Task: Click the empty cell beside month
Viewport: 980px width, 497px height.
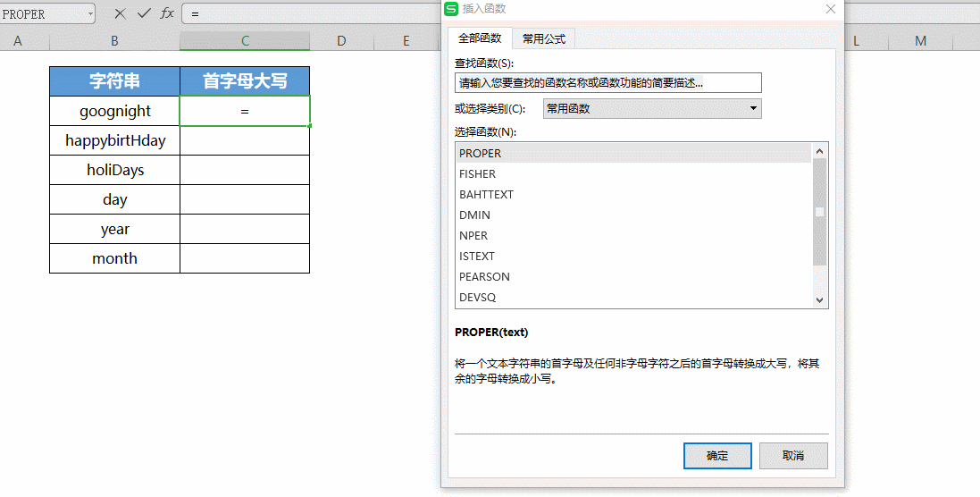Action: click(x=245, y=258)
